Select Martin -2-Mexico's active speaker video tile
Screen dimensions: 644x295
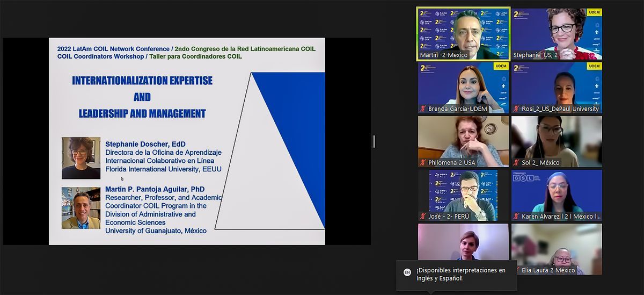464,33
